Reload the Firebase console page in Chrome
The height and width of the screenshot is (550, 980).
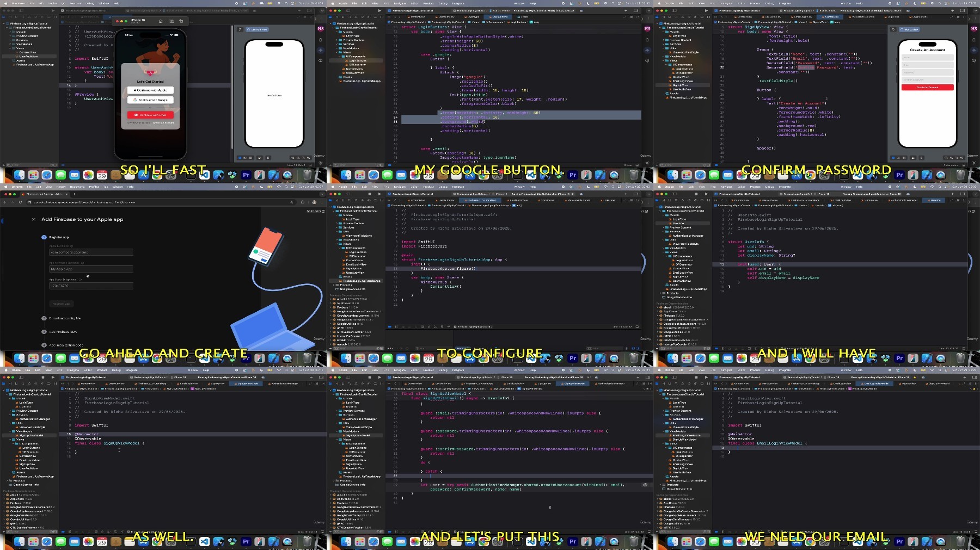point(20,202)
